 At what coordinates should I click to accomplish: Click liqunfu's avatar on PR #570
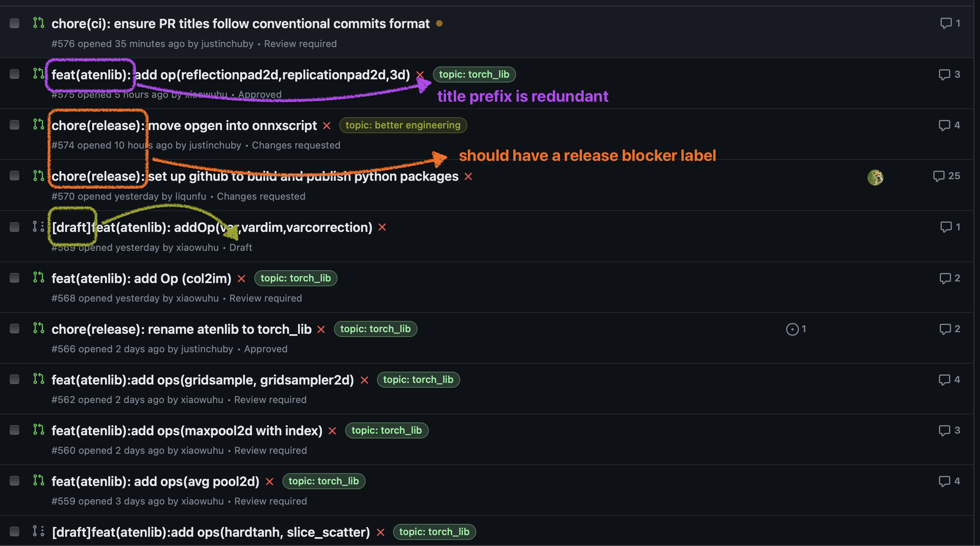(876, 177)
